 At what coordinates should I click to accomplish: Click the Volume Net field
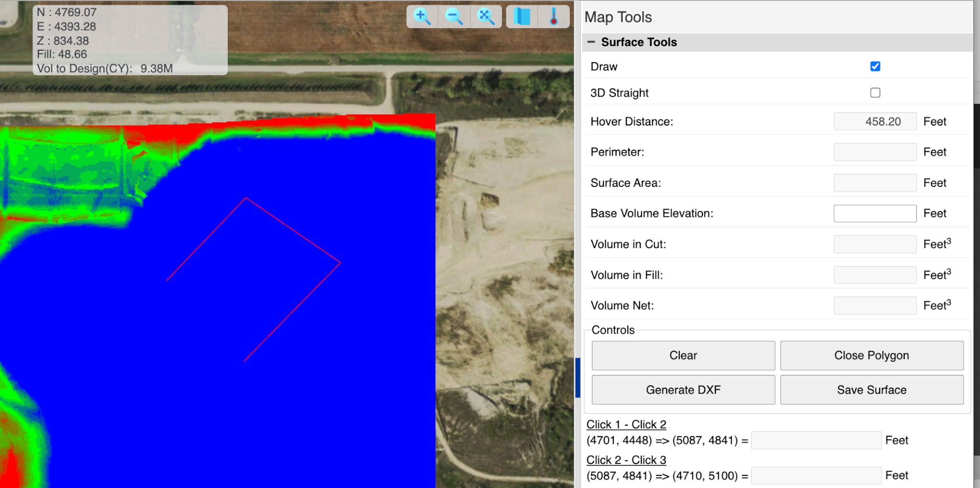(x=875, y=306)
